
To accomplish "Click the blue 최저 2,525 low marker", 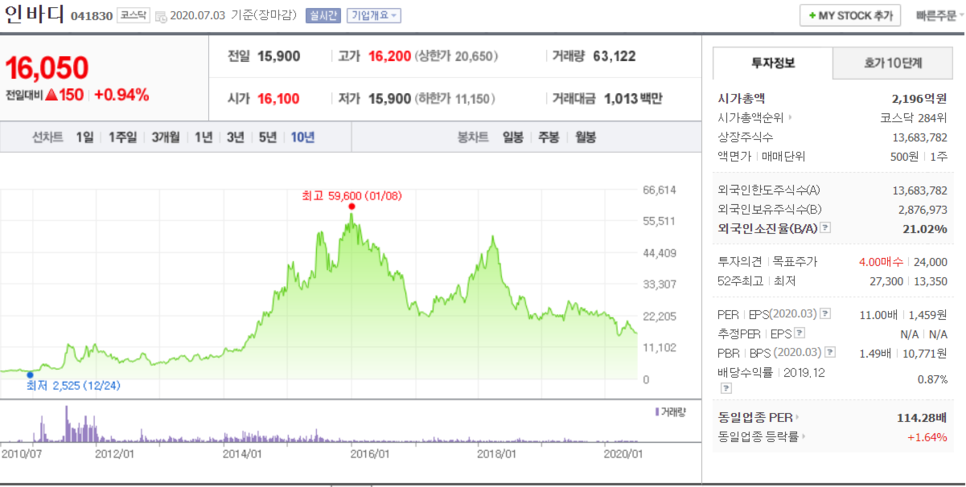I will pyautogui.click(x=30, y=374).
